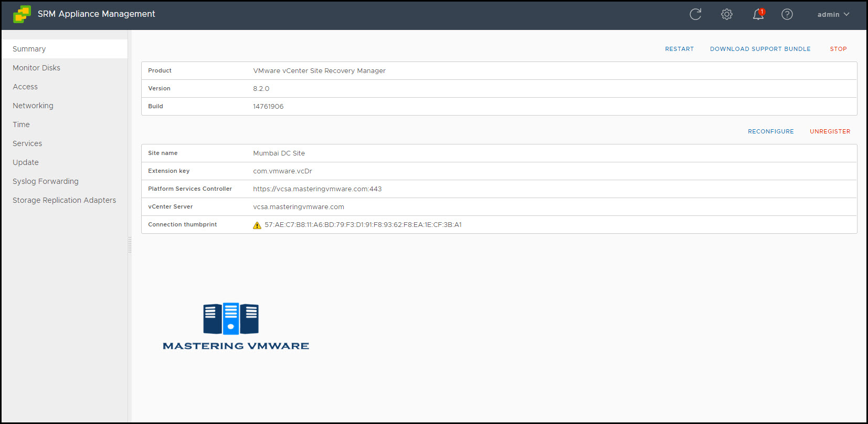Click DOWNLOAD SUPPORT BUNDLE
This screenshot has width=868, height=424.
pos(760,49)
